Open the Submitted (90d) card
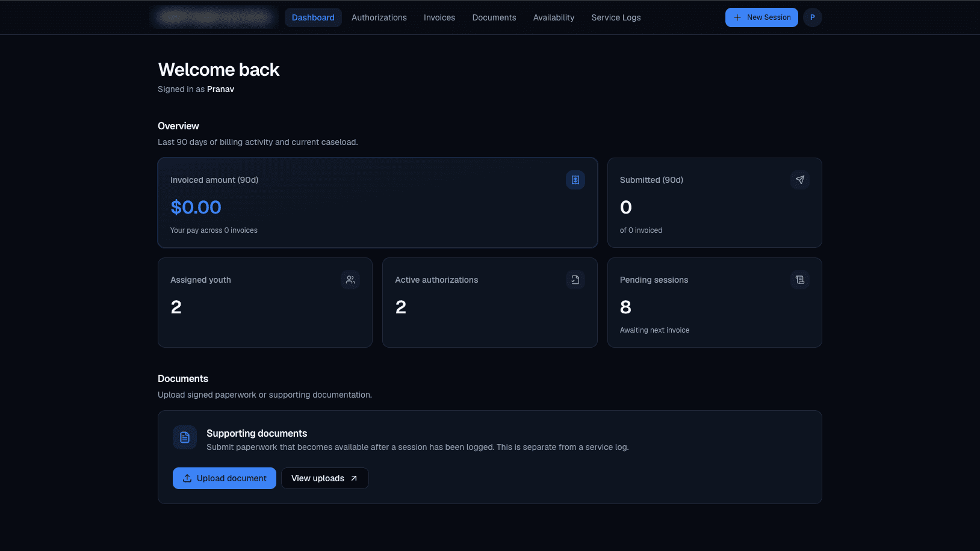Viewport: 980px width, 551px height. click(x=715, y=203)
